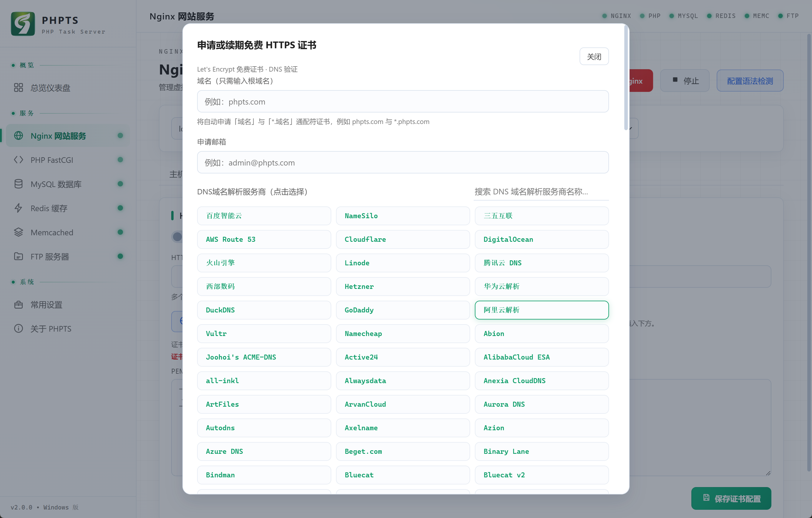Click the Memcached green status dot in sidebar

click(x=120, y=232)
